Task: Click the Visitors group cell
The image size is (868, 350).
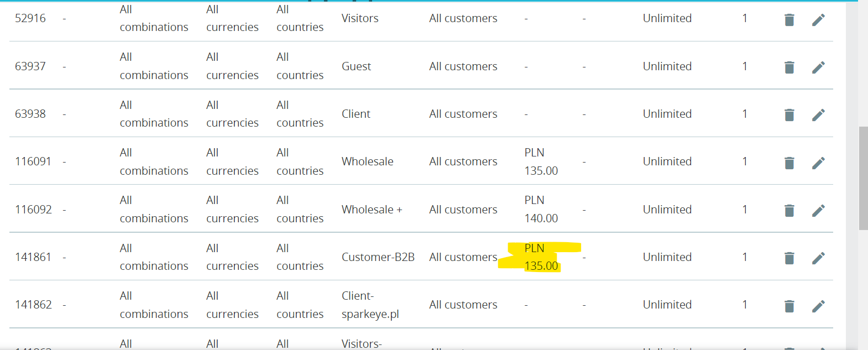Action: 360,18
